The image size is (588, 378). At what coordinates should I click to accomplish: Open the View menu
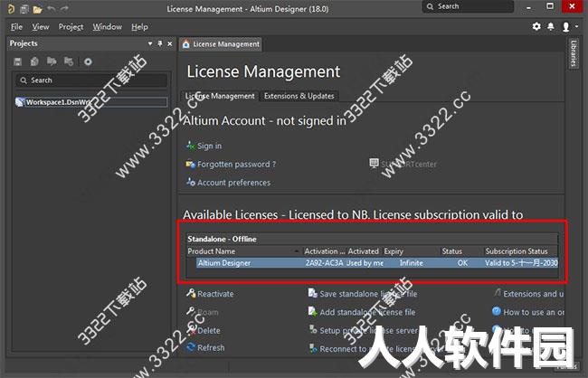(x=41, y=27)
